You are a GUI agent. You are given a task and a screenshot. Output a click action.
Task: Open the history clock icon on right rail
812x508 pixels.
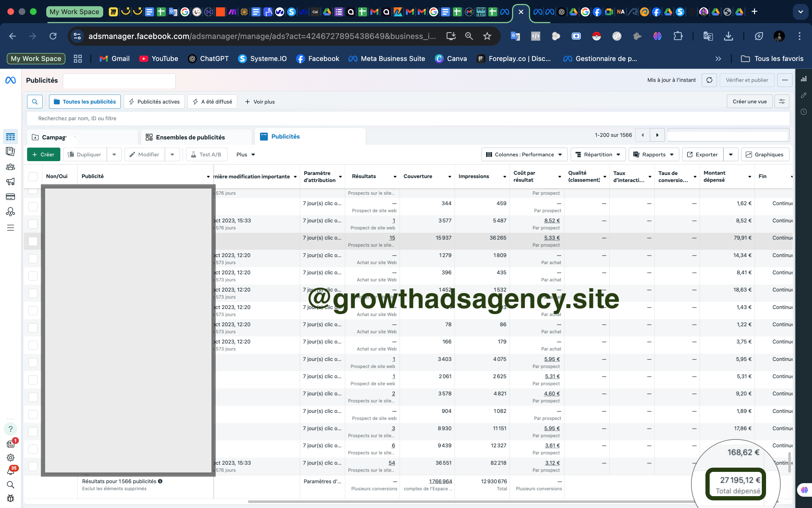[804, 111]
